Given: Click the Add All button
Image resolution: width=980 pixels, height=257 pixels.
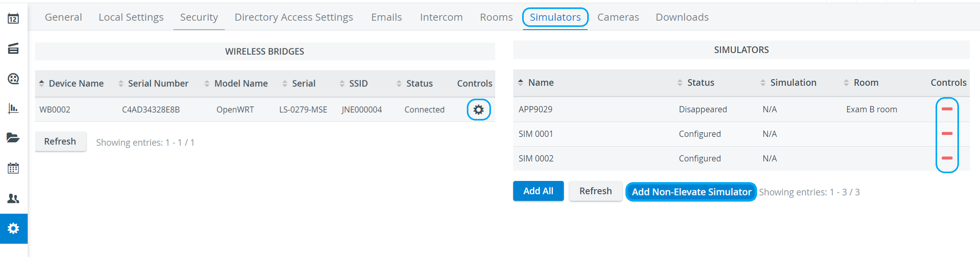Looking at the screenshot, I should tap(538, 191).
